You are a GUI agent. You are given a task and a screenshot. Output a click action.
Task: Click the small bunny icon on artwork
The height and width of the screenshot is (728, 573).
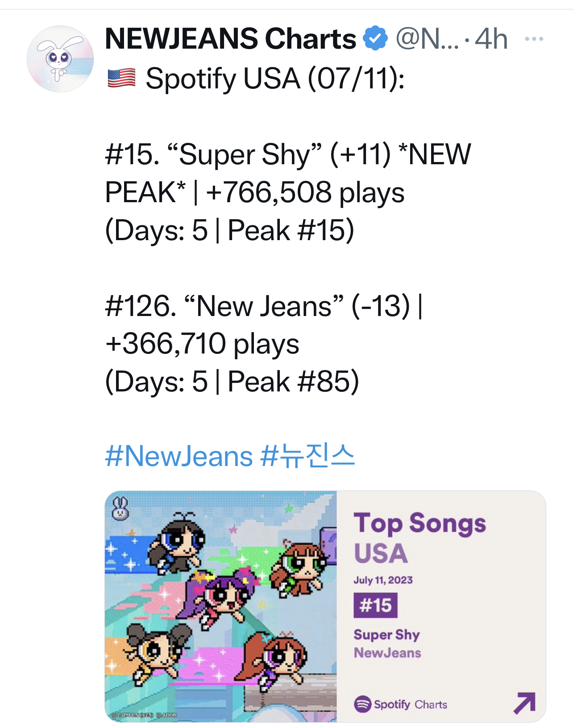pyautogui.click(x=120, y=508)
